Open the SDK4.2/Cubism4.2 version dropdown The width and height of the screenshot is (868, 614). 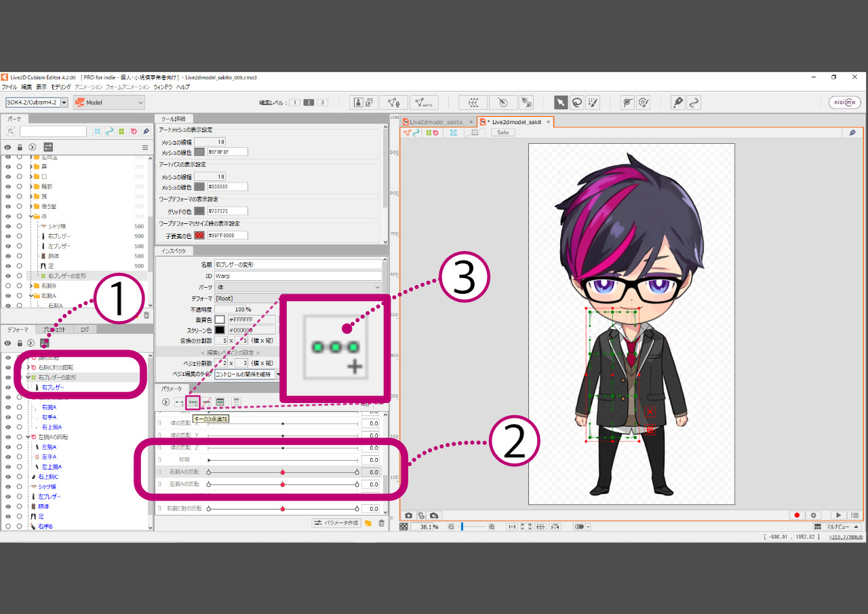[37, 102]
